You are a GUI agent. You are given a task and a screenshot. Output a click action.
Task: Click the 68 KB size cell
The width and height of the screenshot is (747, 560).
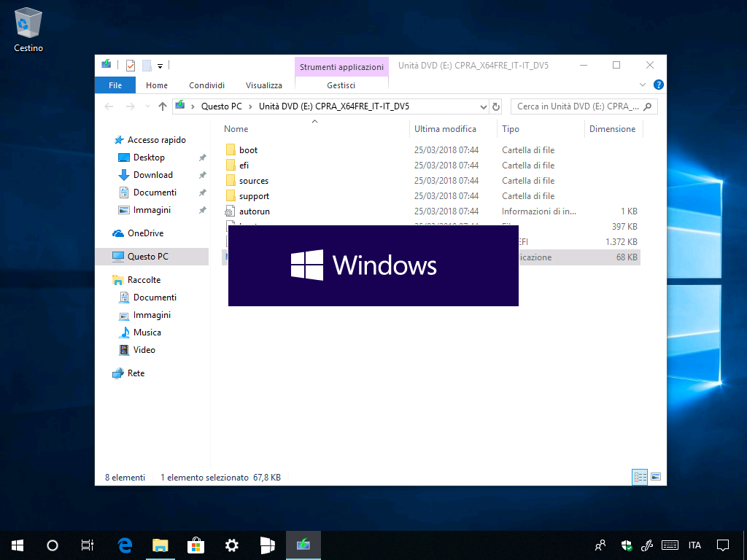(x=627, y=257)
